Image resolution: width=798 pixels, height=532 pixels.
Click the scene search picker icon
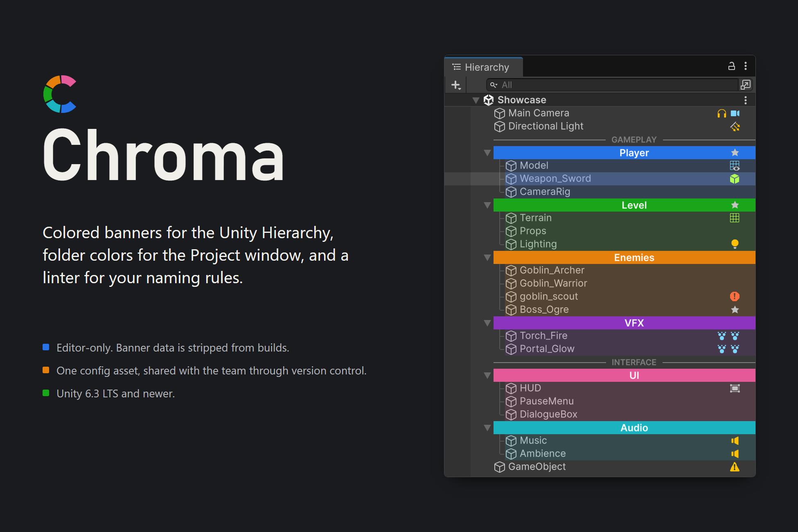(746, 85)
